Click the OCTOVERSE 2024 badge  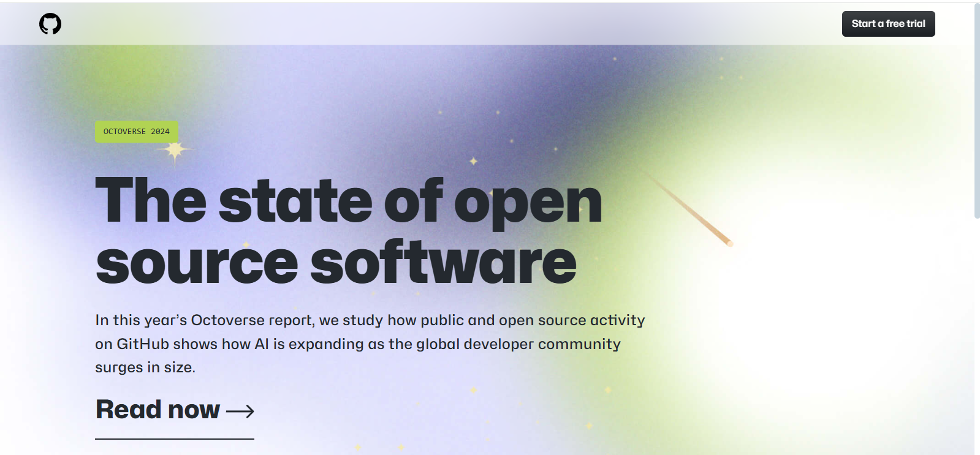137,132
